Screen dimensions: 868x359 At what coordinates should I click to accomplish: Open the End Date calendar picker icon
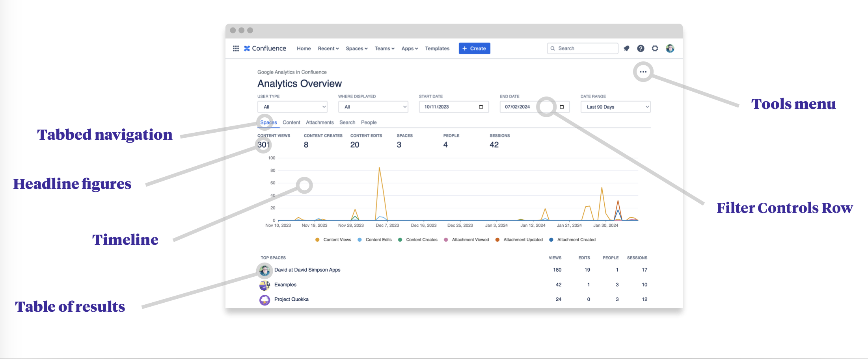click(562, 107)
